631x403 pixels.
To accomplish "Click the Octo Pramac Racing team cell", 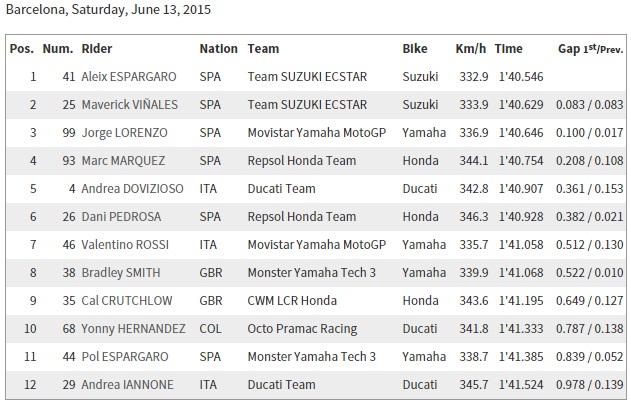I will pyautogui.click(x=302, y=329).
